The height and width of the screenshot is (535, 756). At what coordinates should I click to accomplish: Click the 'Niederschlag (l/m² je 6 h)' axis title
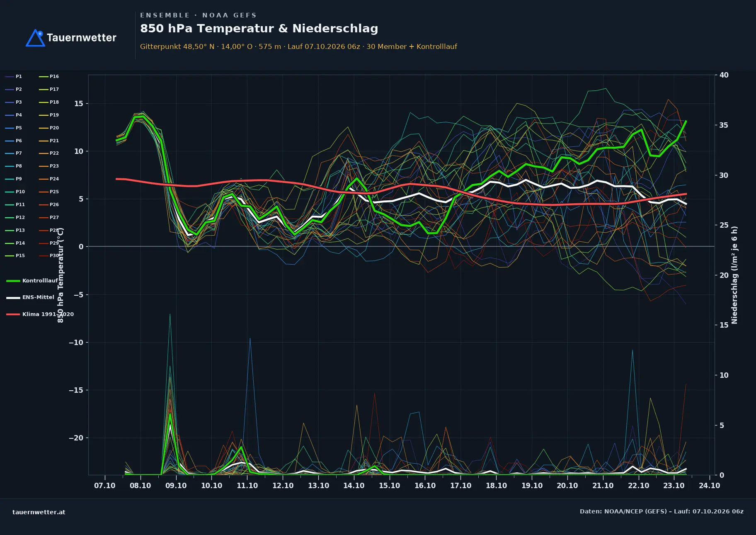(734, 275)
